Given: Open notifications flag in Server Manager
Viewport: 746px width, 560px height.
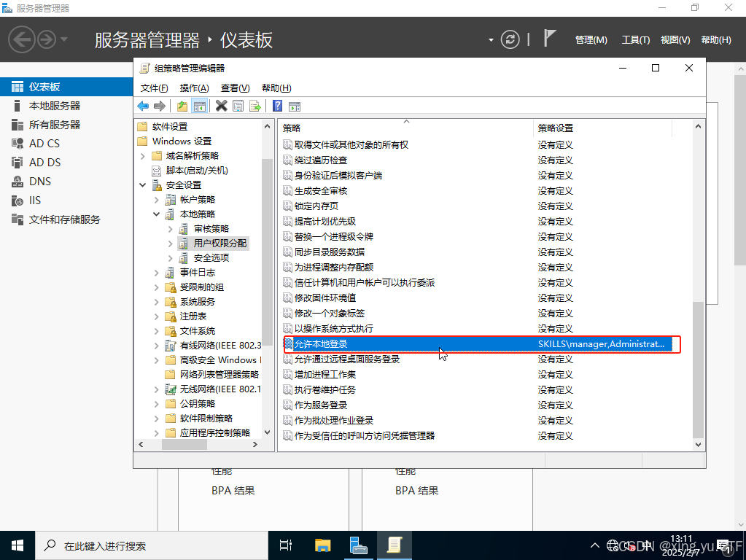Looking at the screenshot, I should (x=551, y=39).
